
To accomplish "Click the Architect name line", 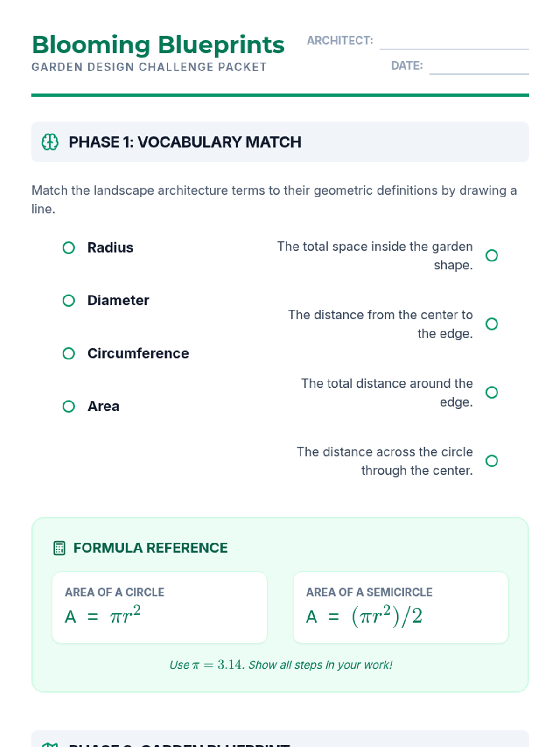I will (454, 43).
